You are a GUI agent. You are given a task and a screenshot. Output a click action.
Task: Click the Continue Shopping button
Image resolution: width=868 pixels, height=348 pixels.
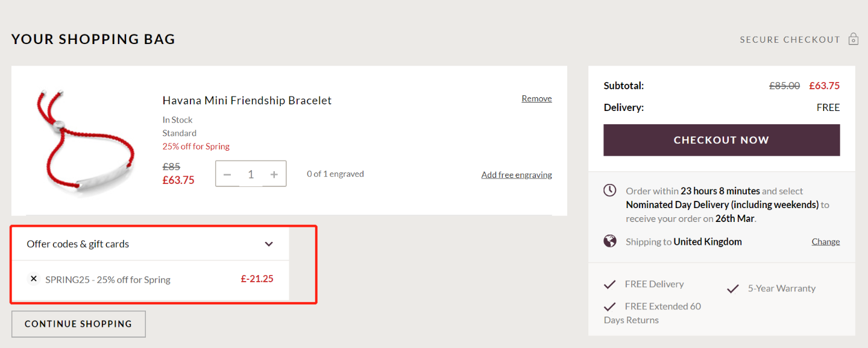click(78, 324)
